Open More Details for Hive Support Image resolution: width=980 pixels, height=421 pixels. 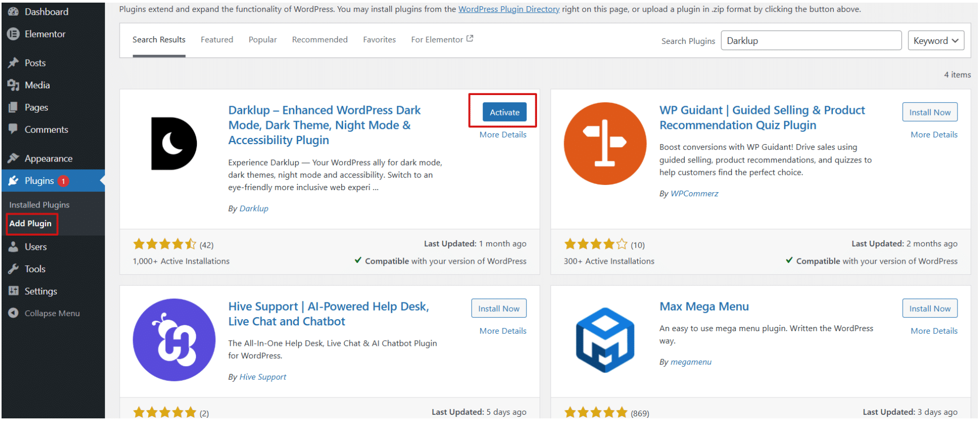coord(503,331)
